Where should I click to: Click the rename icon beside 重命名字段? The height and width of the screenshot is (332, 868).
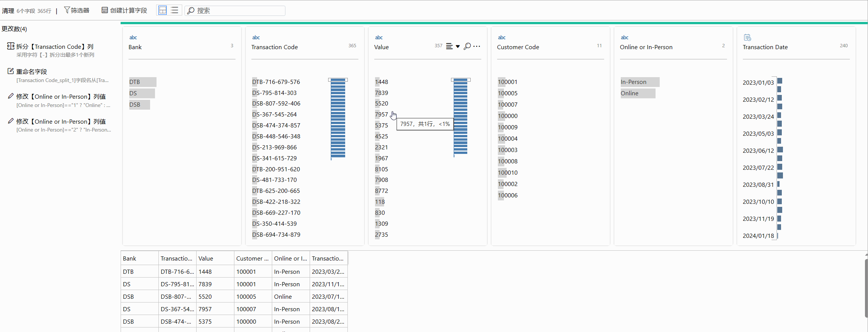11,71
